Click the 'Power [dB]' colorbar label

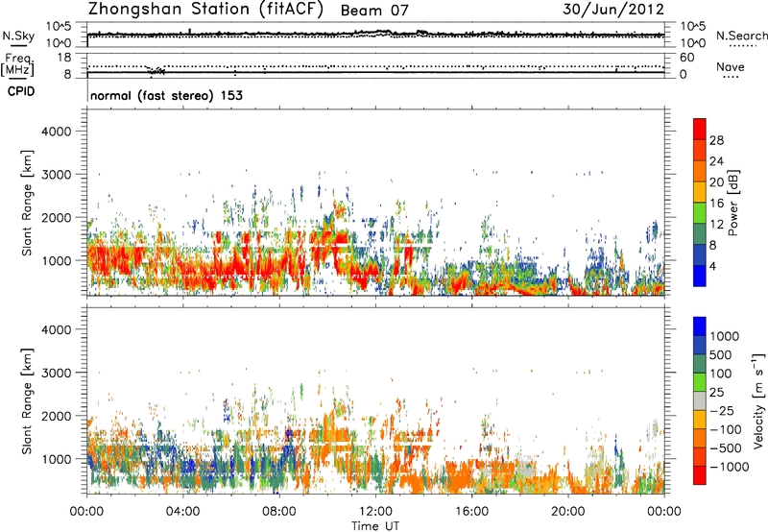(x=732, y=203)
